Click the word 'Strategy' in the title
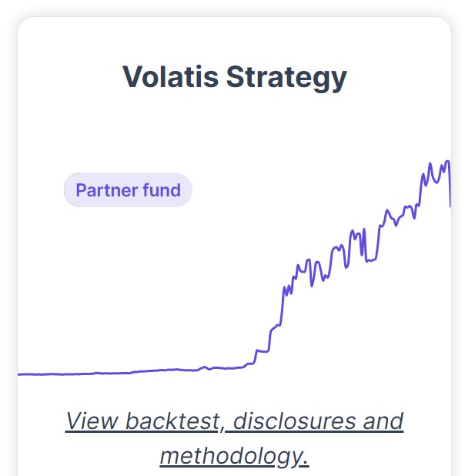The height and width of the screenshot is (476, 465). 286,77
